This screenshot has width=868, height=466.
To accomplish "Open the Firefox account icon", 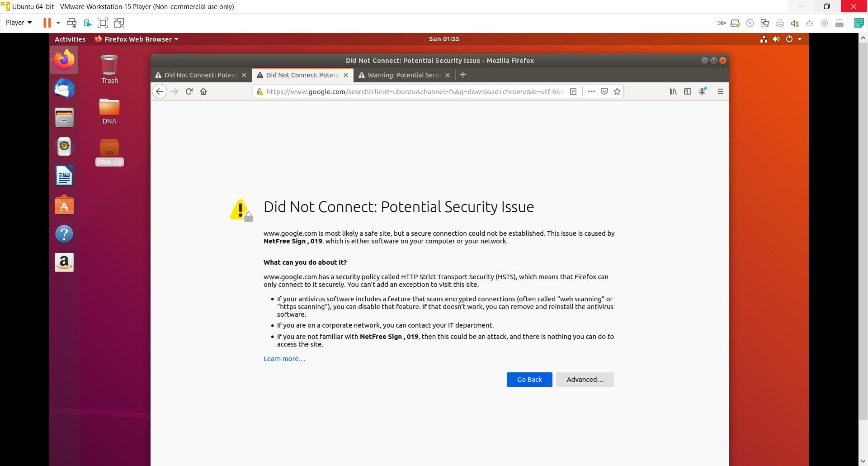I will (x=702, y=91).
